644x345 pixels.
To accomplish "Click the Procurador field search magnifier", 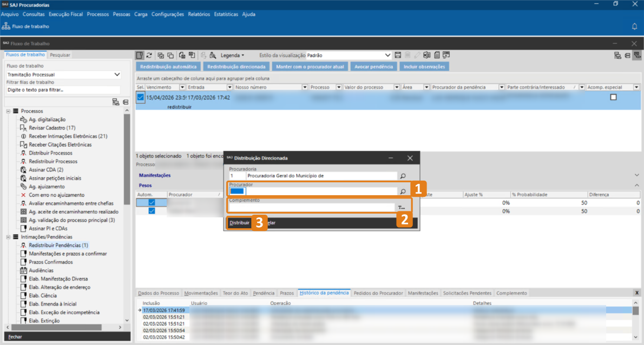I will [403, 191].
